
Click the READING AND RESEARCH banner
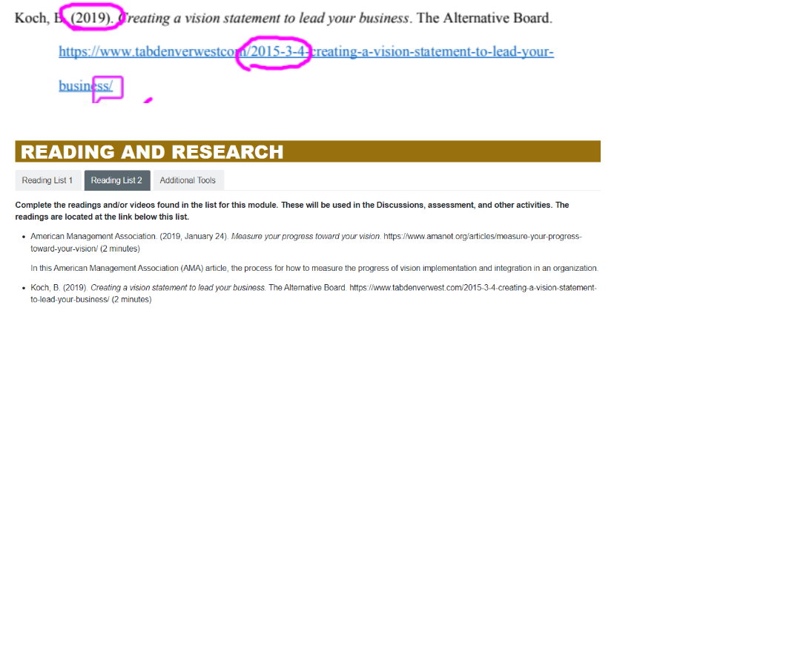(x=151, y=151)
